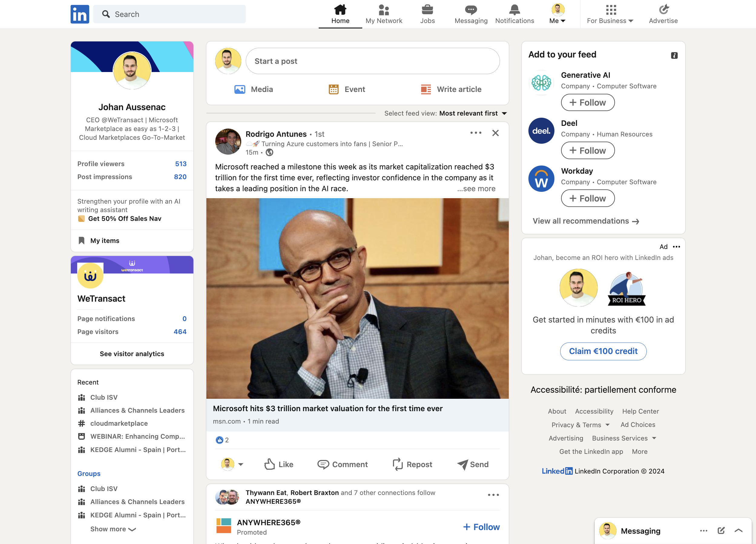Open the Ad options three-dot menu

676,247
